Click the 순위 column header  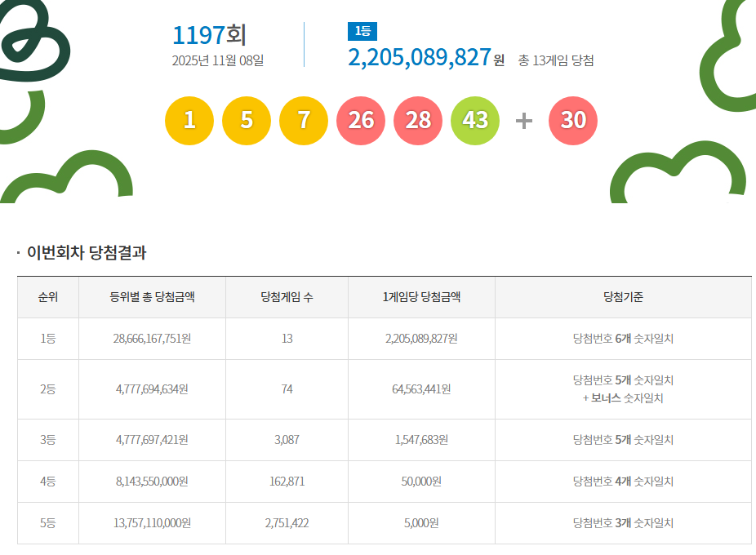48,297
